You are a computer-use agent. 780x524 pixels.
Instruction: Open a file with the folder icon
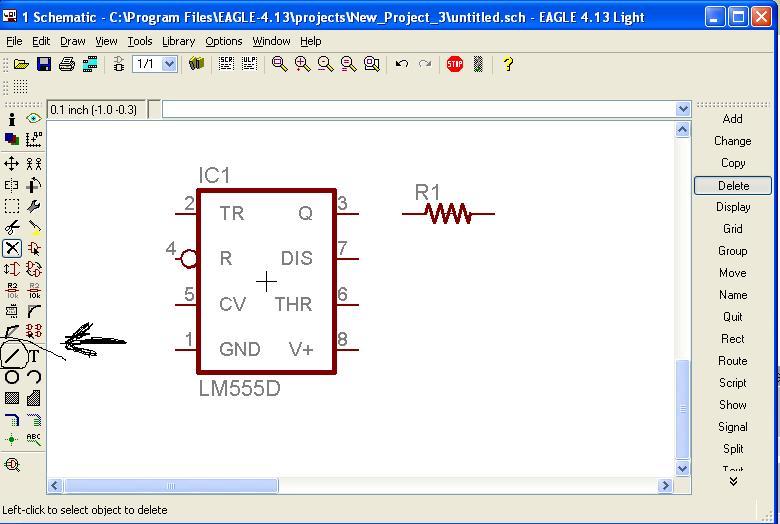[21, 64]
